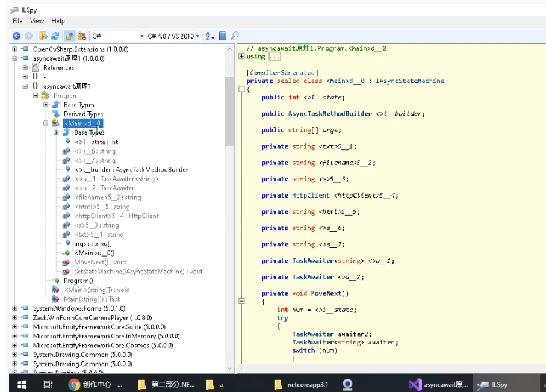The height and width of the screenshot is (392, 546).
Task: Open the File menu
Action: pyautogui.click(x=17, y=21)
